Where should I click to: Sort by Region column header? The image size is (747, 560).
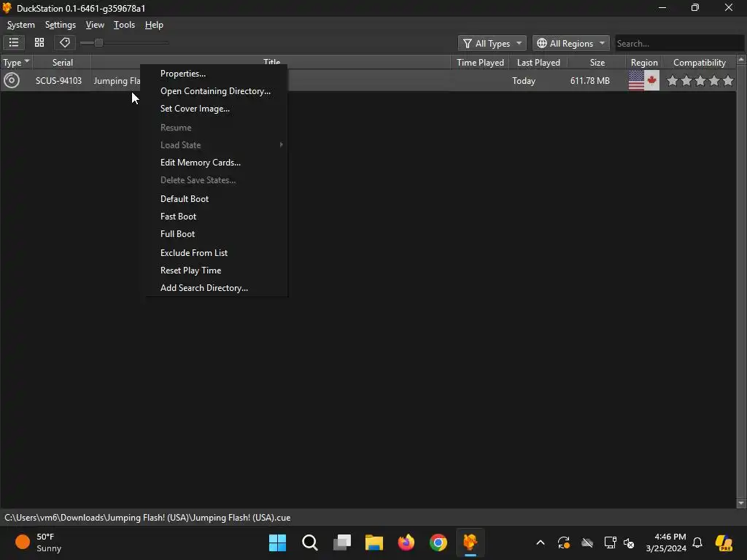[x=644, y=63]
